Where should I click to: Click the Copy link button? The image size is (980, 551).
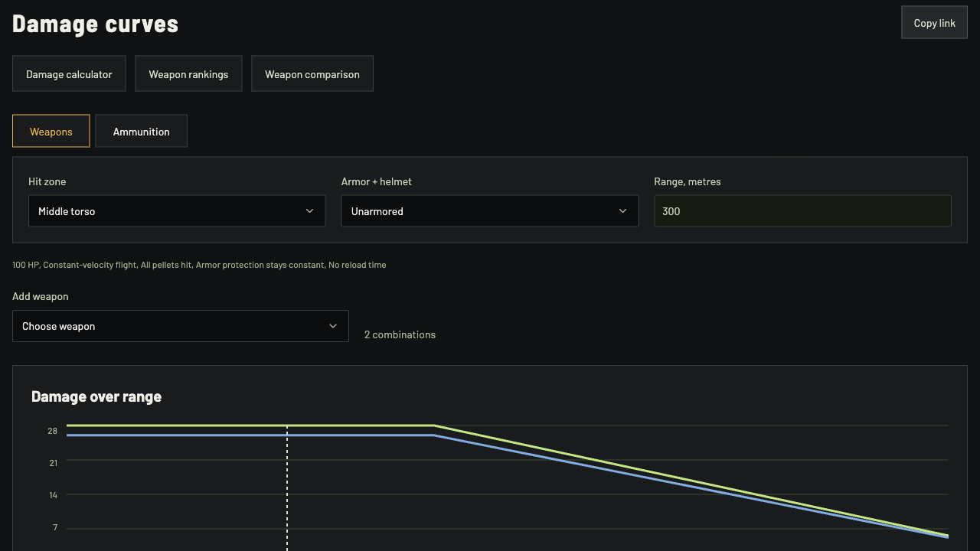pos(934,23)
